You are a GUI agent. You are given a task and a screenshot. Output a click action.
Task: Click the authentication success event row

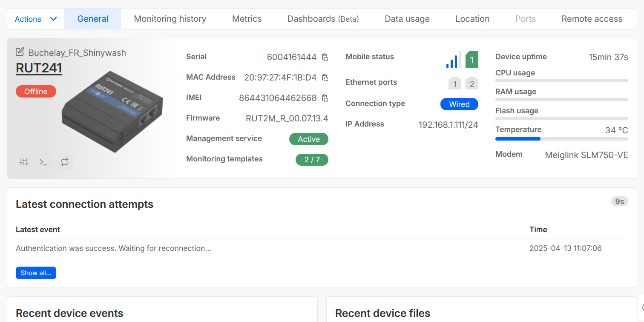click(322, 248)
